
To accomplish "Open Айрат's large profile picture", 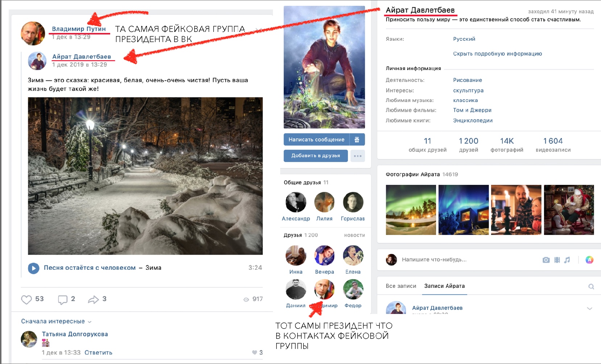I will click(324, 67).
